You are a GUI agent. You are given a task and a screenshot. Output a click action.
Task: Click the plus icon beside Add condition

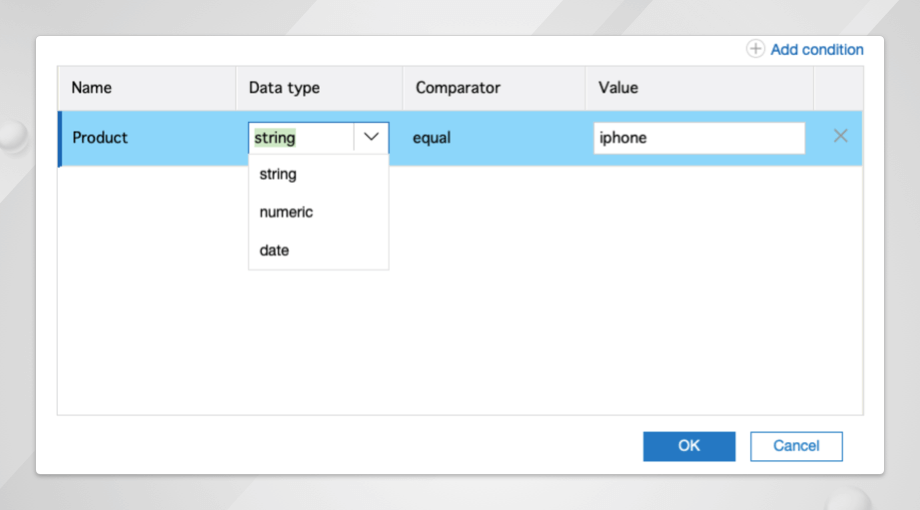pyautogui.click(x=756, y=49)
